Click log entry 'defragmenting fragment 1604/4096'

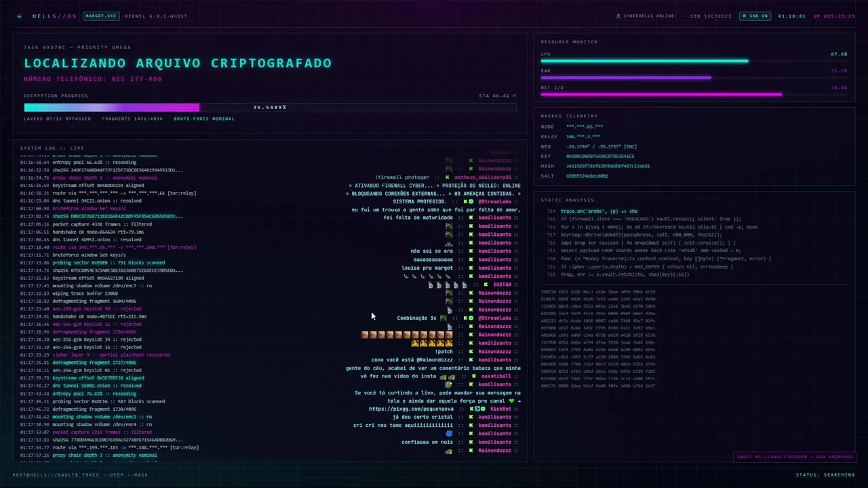[94, 301]
